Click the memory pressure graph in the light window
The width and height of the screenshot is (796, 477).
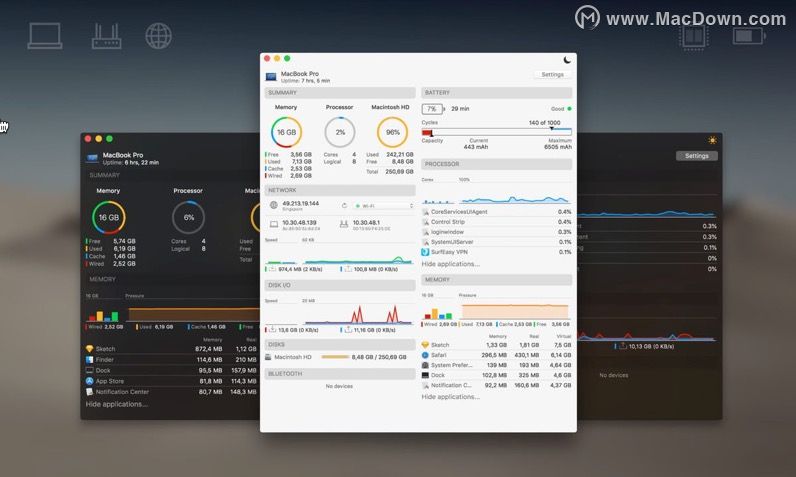click(515, 312)
